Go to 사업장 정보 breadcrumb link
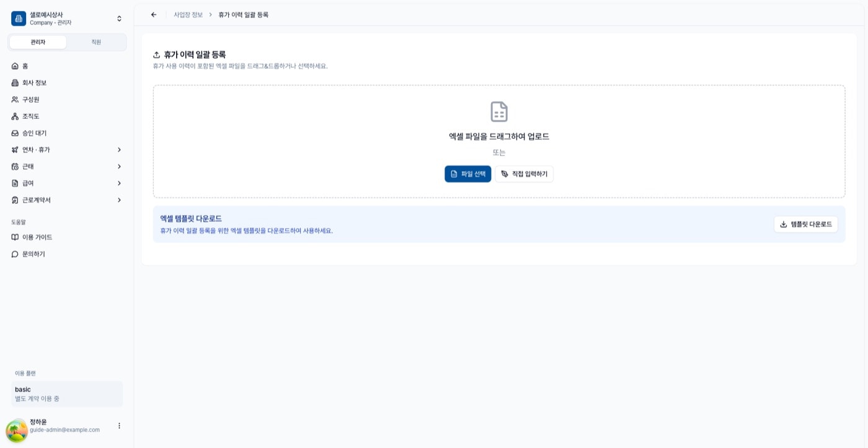The width and height of the screenshot is (868, 448). pyautogui.click(x=188, y=15)
